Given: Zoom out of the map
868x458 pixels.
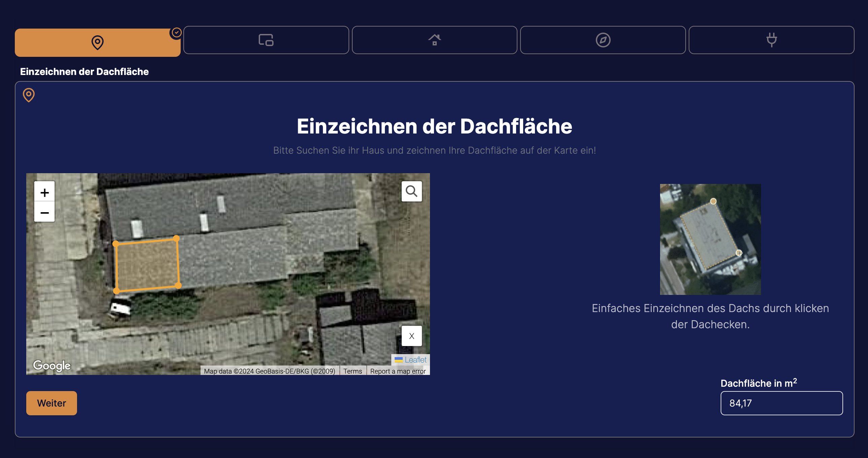Looking at the screenshot, I should pos(44,213).
